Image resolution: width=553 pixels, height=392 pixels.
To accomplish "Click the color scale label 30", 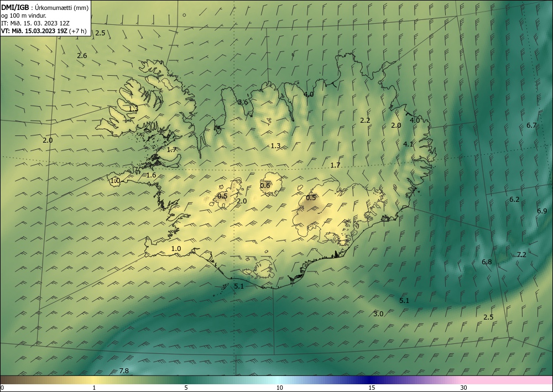I will pyautogui.click(x=464, y=388).
